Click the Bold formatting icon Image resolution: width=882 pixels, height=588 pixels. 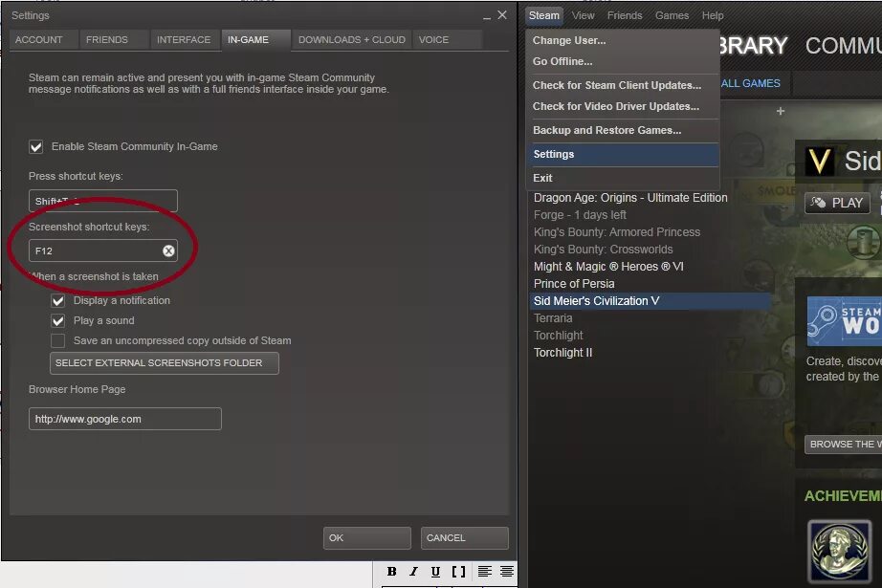pos(391,571)
